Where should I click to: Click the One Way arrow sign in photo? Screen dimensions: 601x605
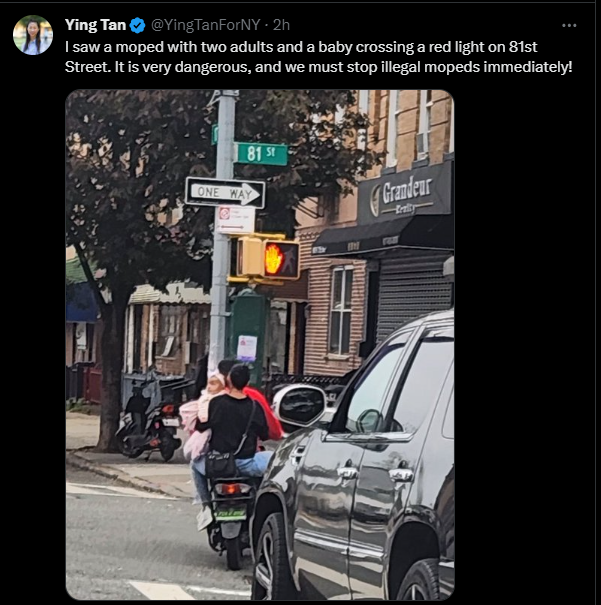click(x=225, y=192)
